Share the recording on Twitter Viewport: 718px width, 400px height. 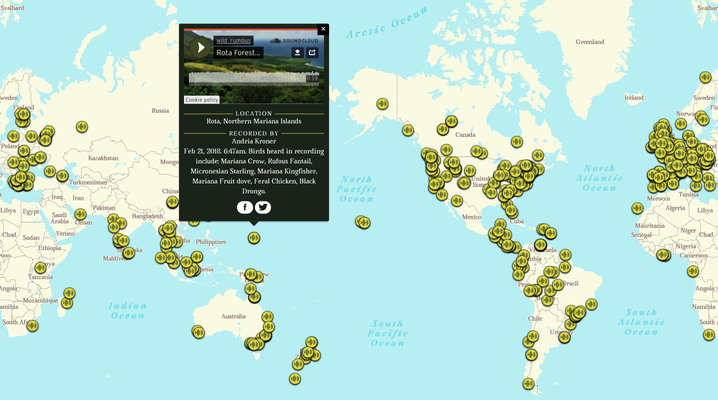click(x=262, y=207)
